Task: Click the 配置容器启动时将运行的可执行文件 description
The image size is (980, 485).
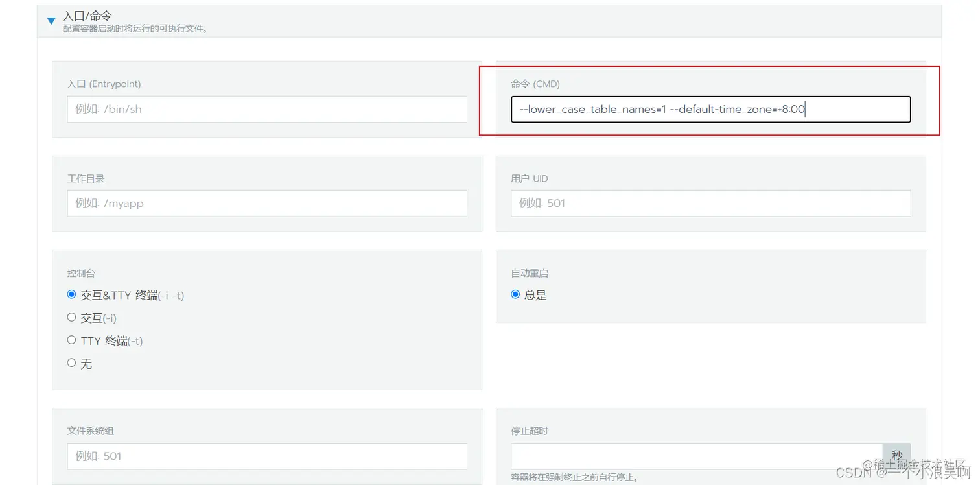Action: click(x=135, y=29)
